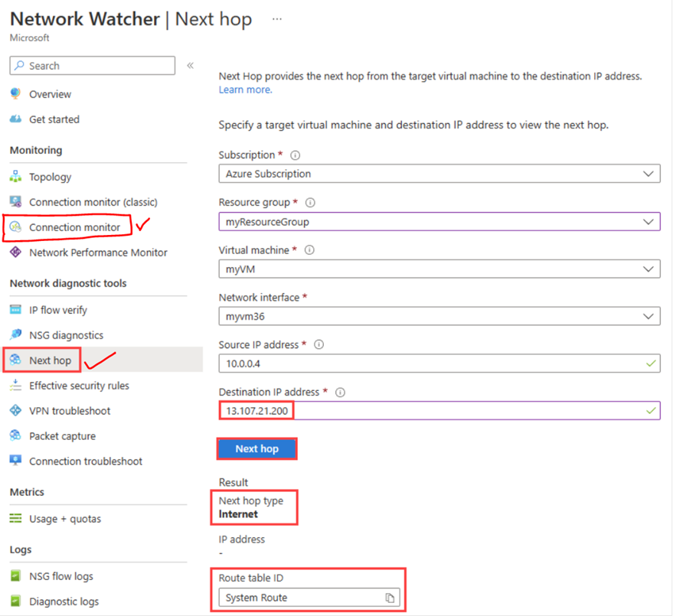Screen dimensions: 673x616
Task: Select Effective security rules item
Action: (79, 386)
